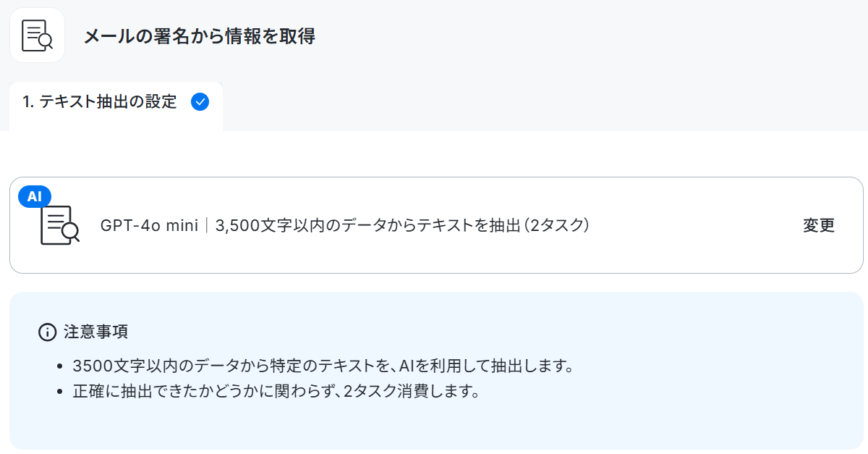Click the 3,500文字以内のデータからテキストを抽出 description

(368, 225)
